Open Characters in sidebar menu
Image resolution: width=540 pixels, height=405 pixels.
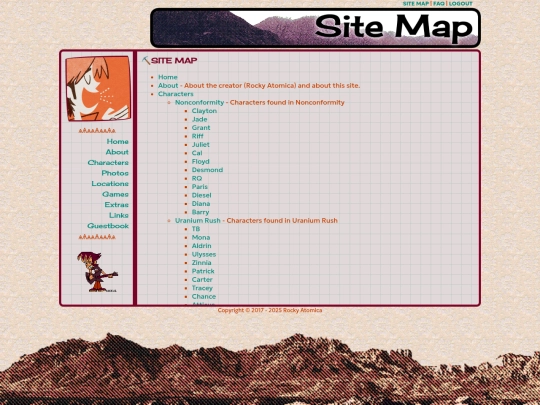pos(108,163)
